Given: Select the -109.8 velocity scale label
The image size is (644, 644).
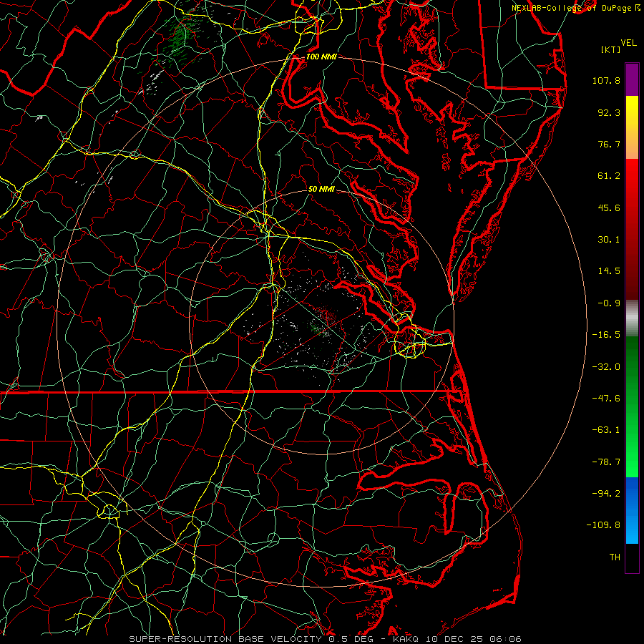Looking at the screenshot, I should pyautogui.click(x=603, y=525).
